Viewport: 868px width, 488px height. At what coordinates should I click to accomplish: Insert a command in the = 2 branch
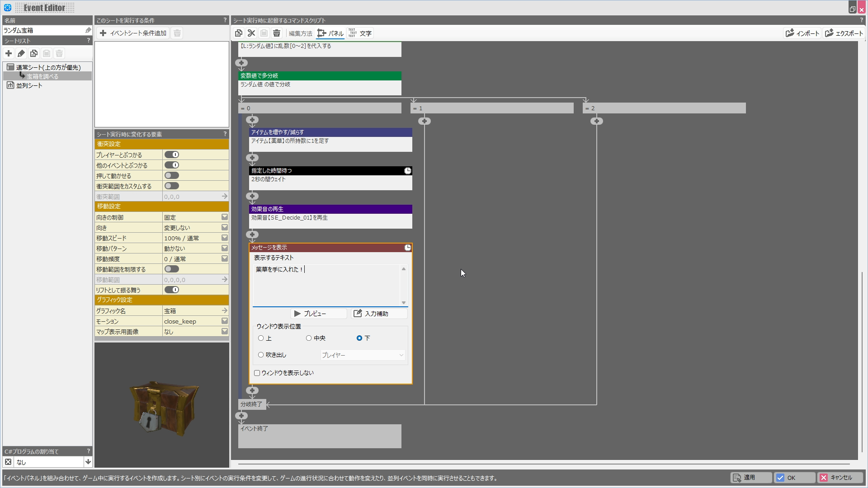click(597, 121)
